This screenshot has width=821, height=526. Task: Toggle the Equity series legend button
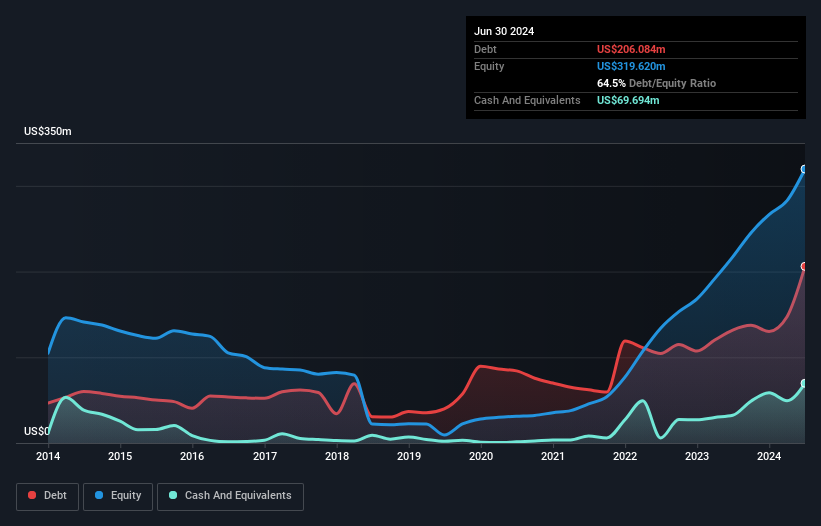(x=118, y=496)
